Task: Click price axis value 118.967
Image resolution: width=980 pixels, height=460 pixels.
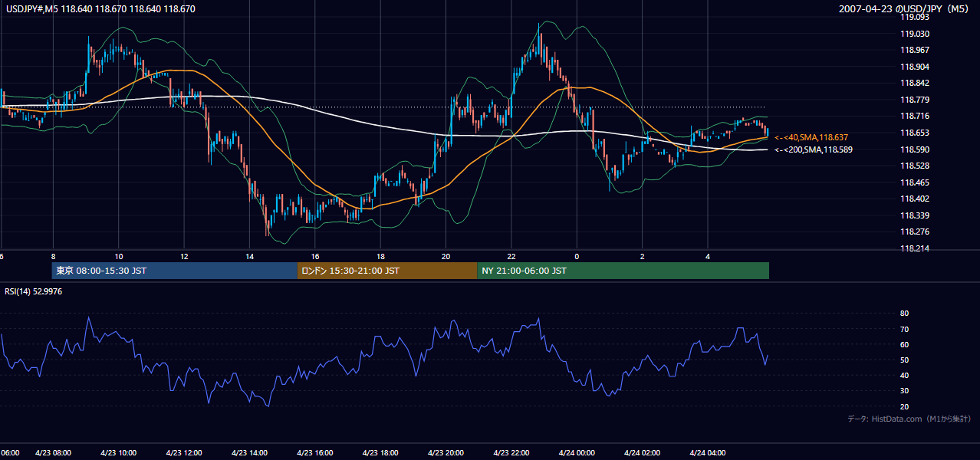Action: coord(915,50)
